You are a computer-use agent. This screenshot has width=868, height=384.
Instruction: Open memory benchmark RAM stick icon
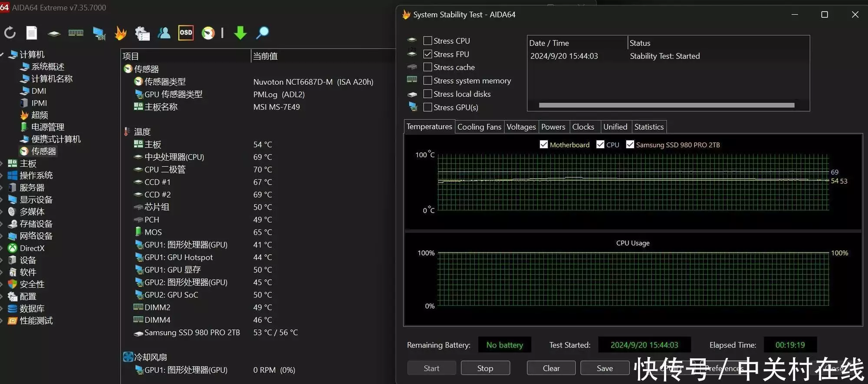76,33
